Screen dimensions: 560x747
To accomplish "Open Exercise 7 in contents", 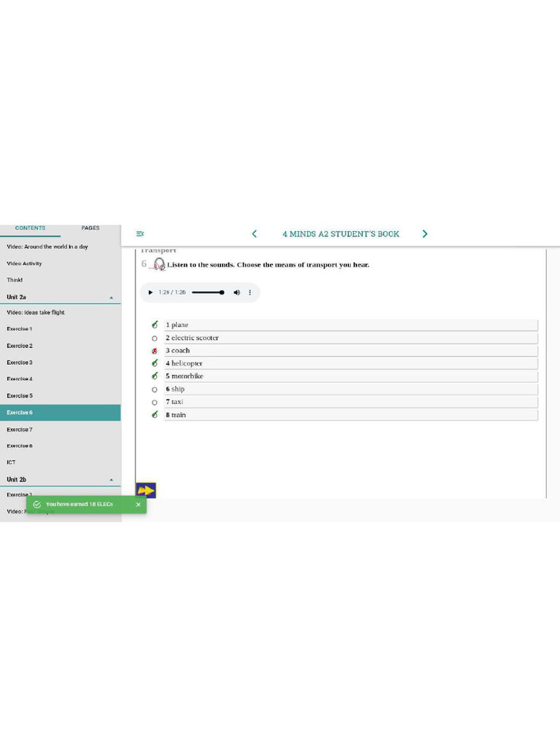I will click(20, 430).
